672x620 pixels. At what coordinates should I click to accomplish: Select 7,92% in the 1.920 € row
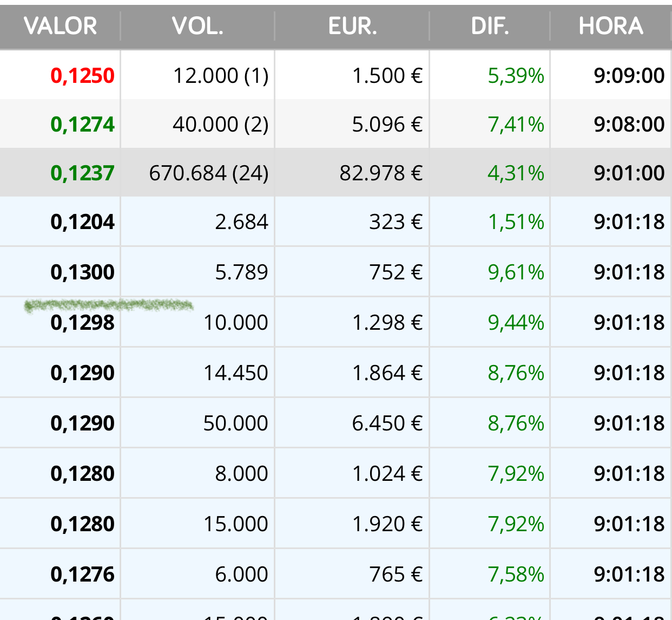516,524
